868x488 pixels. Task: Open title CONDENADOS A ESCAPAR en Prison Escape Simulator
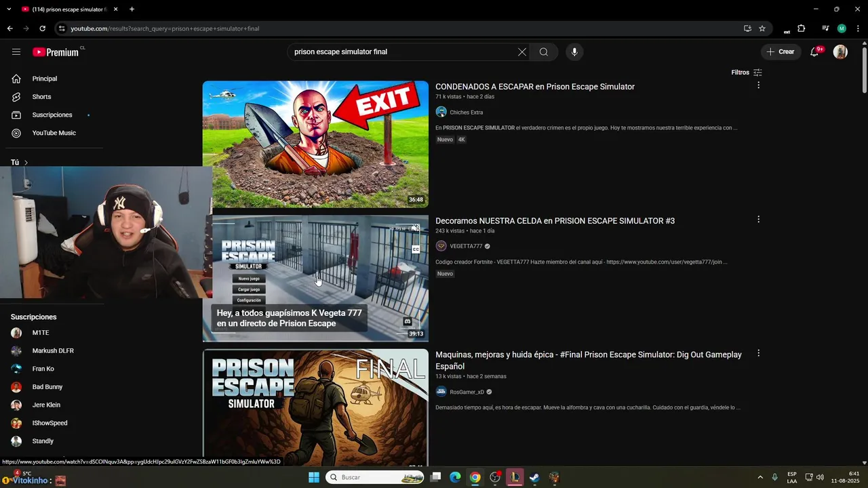[x=535, y=87]
